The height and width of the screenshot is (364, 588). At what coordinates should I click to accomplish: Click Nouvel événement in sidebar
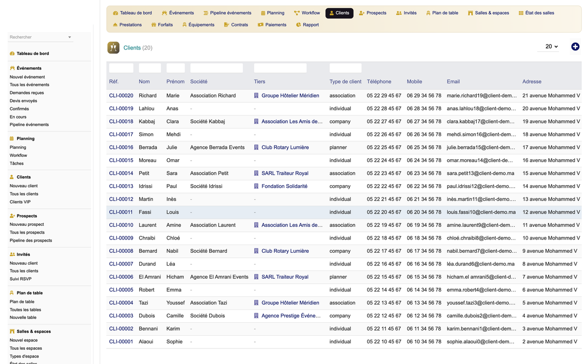[27, 77]
